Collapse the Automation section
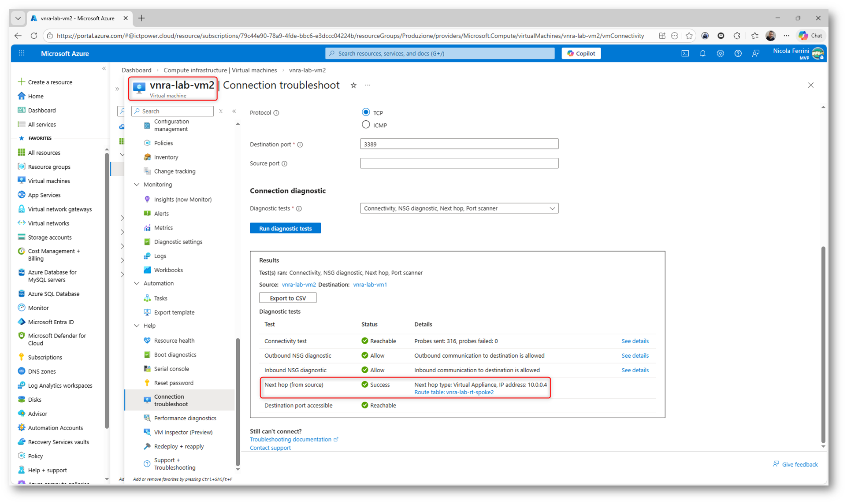 pyautogui.click(x=137, y=283)
